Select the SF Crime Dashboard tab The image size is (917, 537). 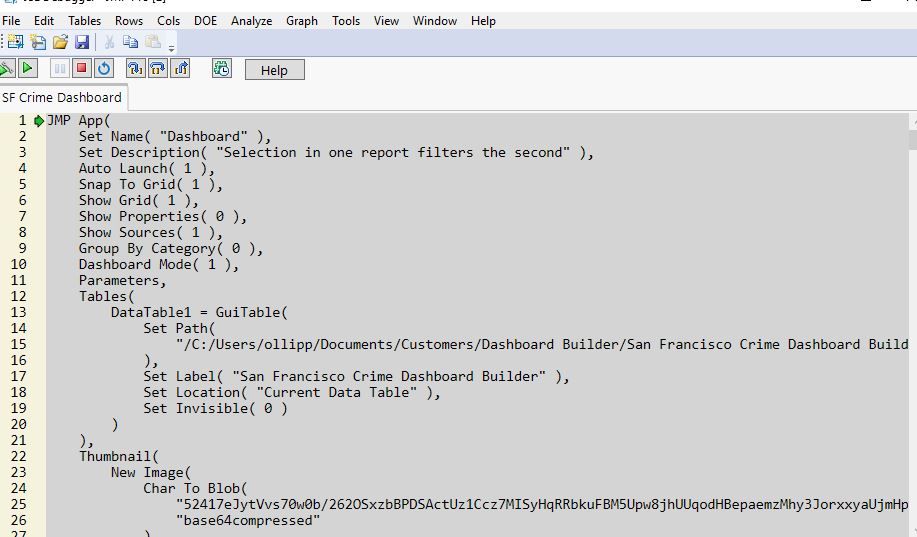pyautogui.click(x=62, y=98)
